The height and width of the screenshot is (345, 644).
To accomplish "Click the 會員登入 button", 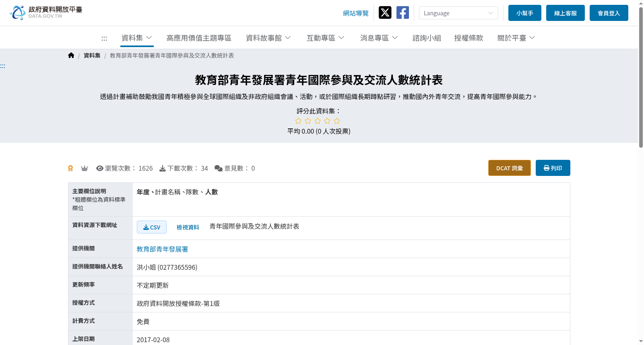I will point(609,13).
